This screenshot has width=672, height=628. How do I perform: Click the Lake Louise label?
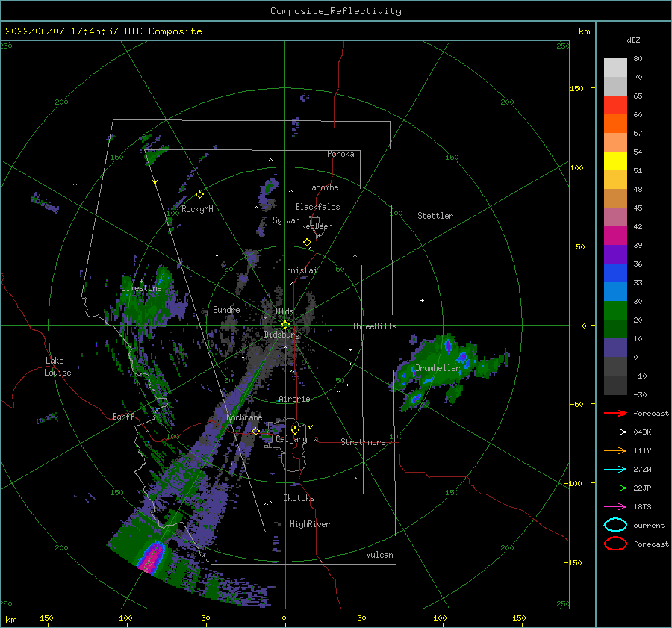coord(57,367)
